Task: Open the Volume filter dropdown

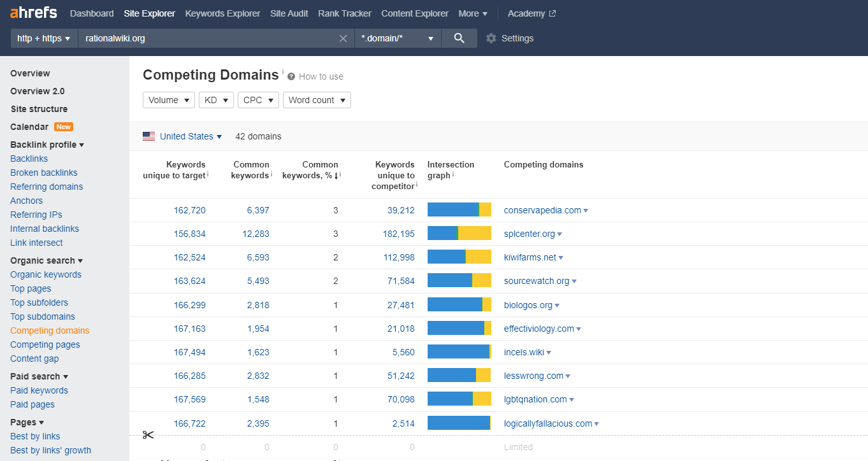Action: pos(169,100)
